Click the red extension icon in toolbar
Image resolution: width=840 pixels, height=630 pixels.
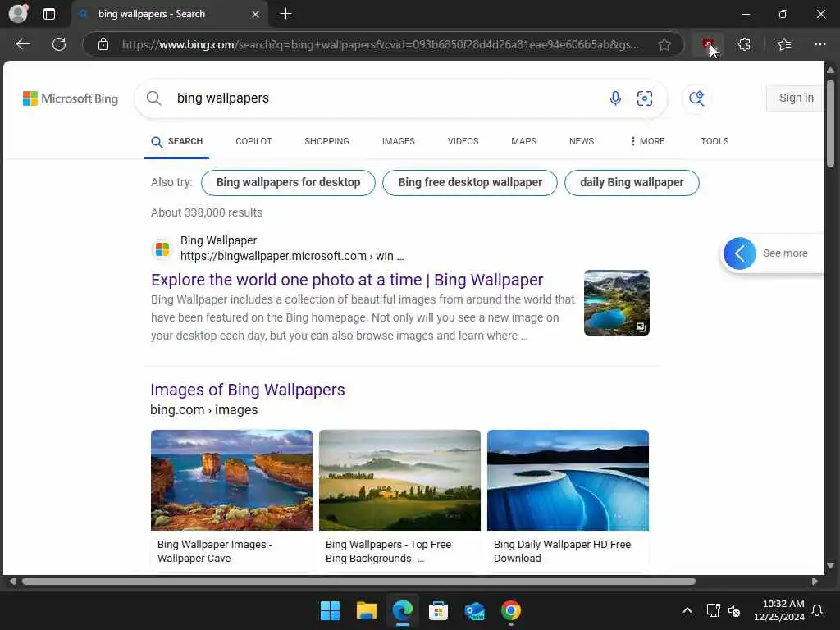[x=708, y=44]
